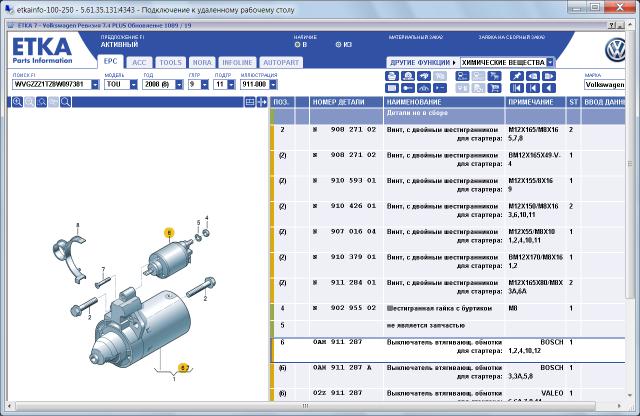Click the VIN input field WVGZZZ1T
The image size is (640, 416).
pyautogui.click(x=52, y=85)
